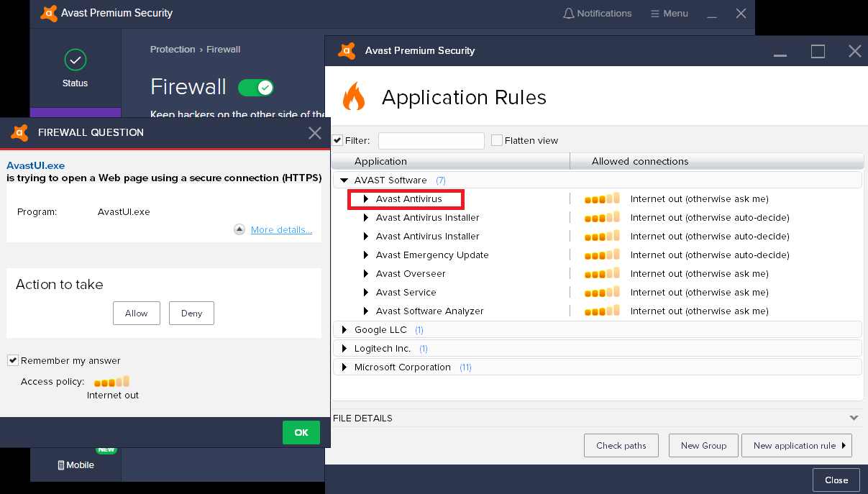Expand the Avast Software Analyzer entry

[x=366, y=311]
